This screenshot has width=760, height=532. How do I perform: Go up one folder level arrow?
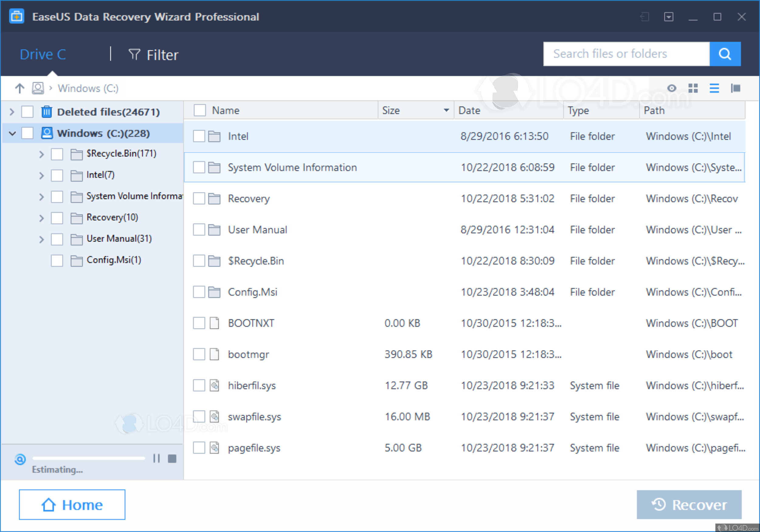pos(19,88)
